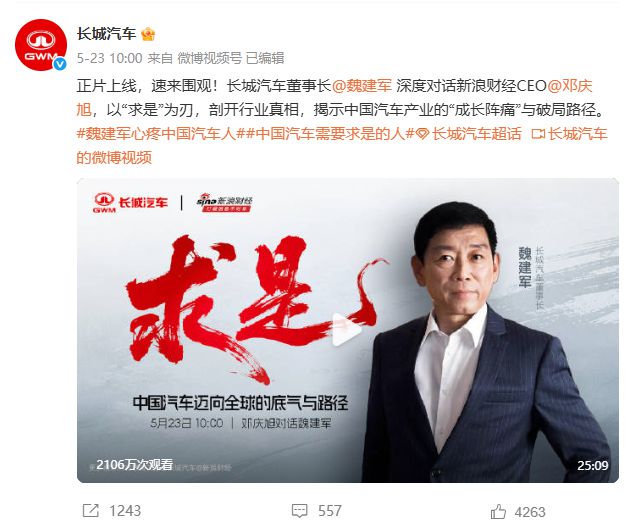Open comments via the speech bubble icon
Viewport: 628px width, 530px height.
pyautogui.click(x=300, y=511)
